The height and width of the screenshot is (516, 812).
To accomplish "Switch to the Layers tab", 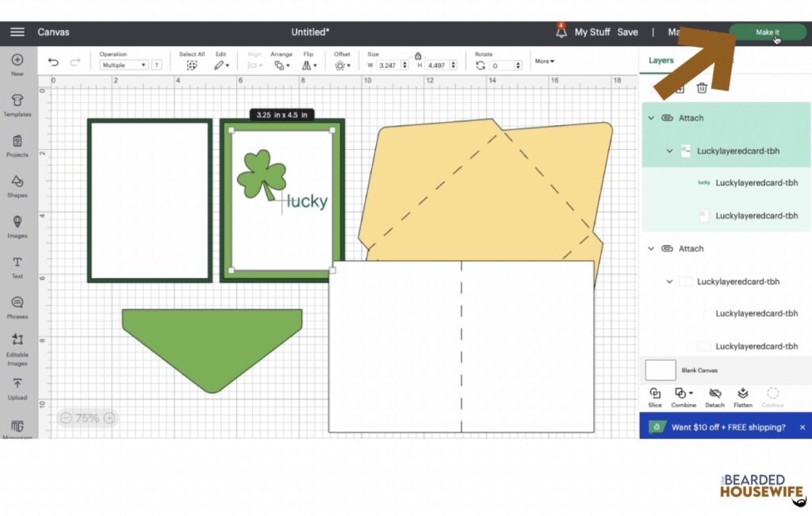I will 661,59.
